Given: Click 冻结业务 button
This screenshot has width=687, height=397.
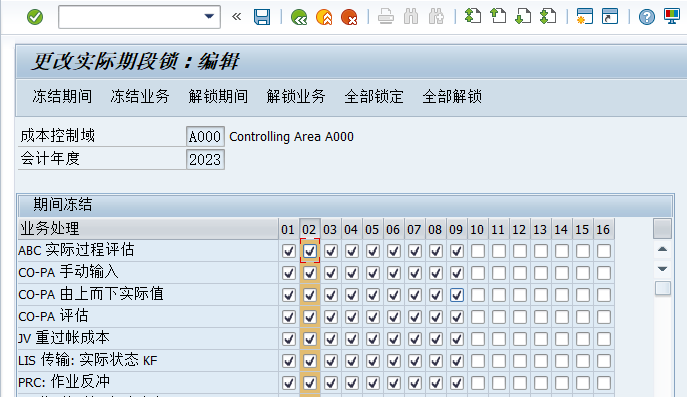Looking at the screenshot, I should point(140,96).
